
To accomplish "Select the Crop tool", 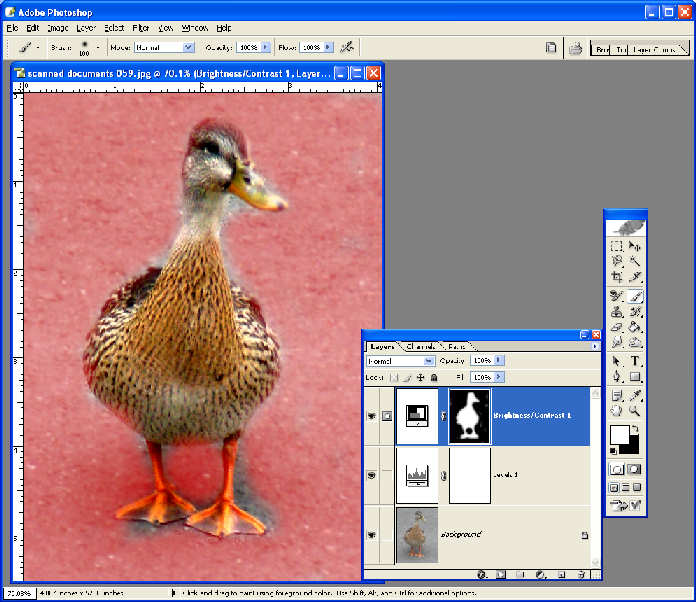I will [617, 277].
